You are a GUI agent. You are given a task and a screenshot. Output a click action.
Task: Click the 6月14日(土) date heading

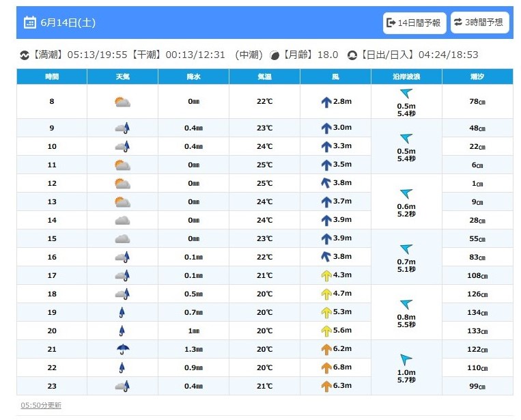point(68,23)
